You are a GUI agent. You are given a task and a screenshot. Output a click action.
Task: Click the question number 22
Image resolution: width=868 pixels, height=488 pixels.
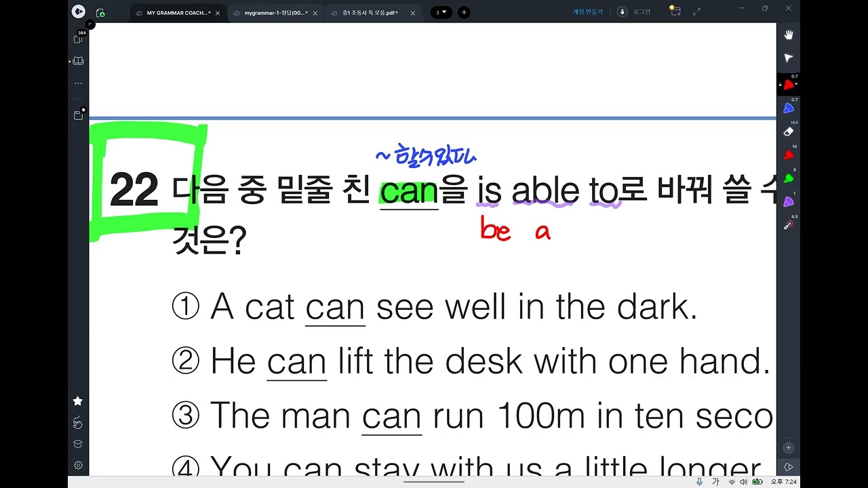click(x=134, y=190)
